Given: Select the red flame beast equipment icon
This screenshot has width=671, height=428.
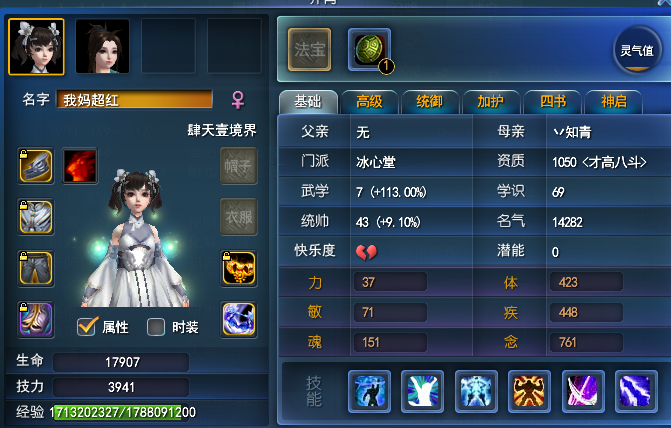Looking at the screenshot, I should click(80, 166).
